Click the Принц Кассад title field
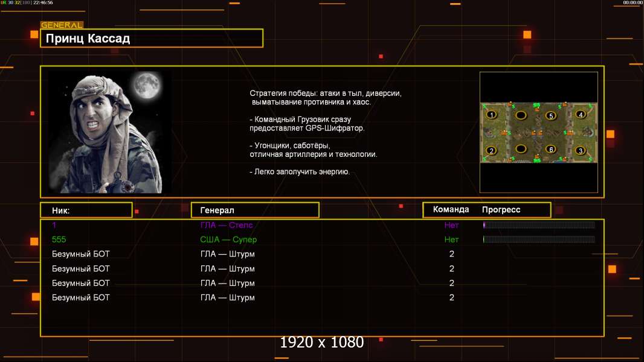The width and height of the screenshot is (644, 362). click(x=152, y=38)
